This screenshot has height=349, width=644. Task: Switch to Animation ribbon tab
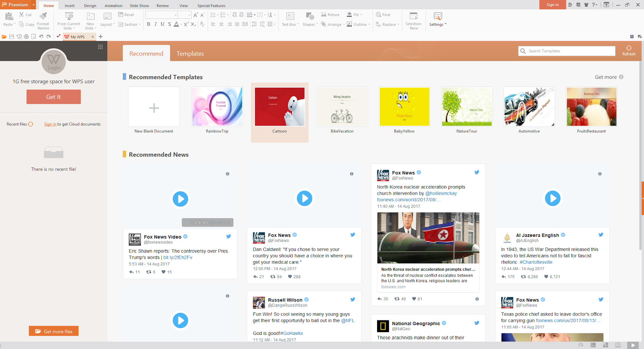point(114,6)
